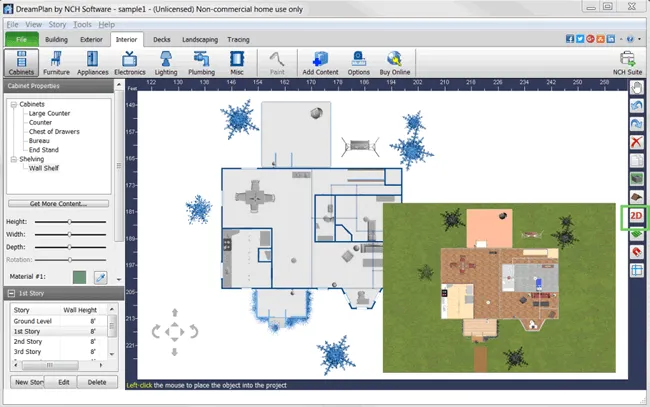Click the copy pages icon
The image size is (650, 407).
pos(637,160)
